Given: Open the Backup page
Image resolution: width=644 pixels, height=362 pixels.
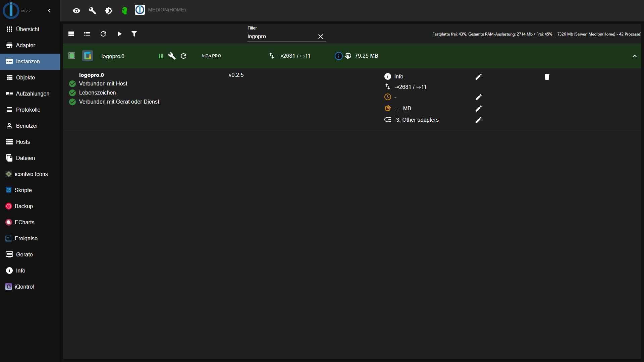Looking at the screenshot, I should 30,206.
